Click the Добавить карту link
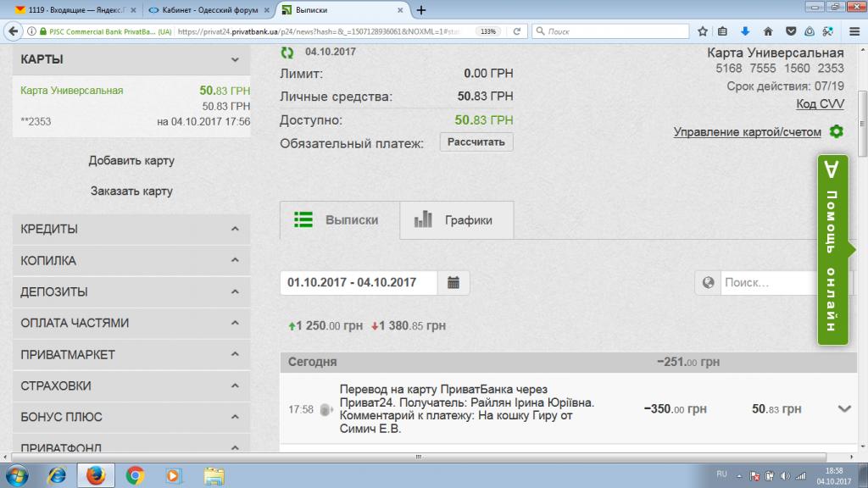Image resolution: width=868 pixels, height=488 pixels. 131,161
